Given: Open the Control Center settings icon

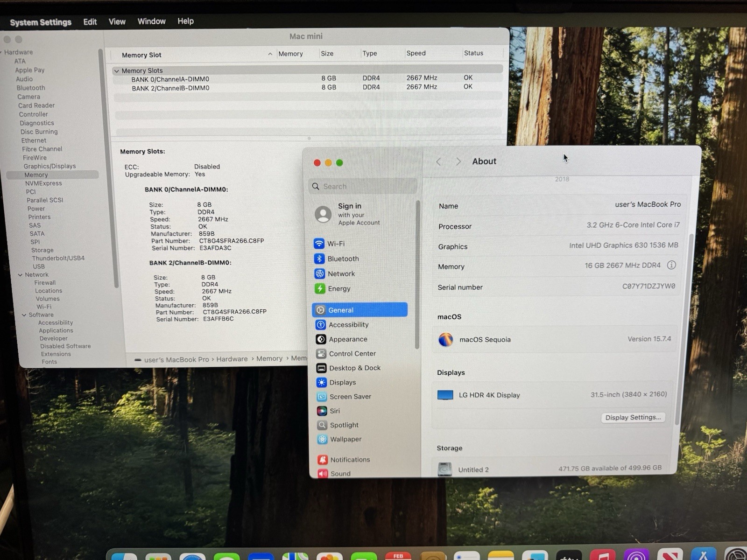Looking at the screenshot, I should click(x=321, y=354).
